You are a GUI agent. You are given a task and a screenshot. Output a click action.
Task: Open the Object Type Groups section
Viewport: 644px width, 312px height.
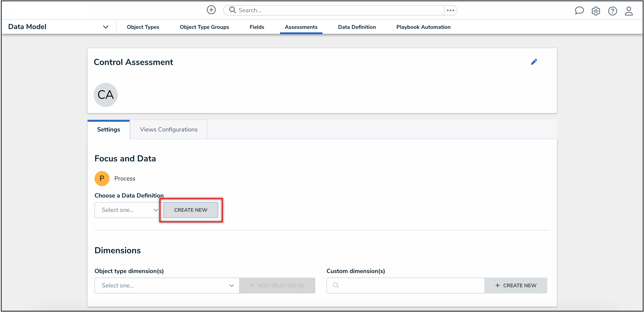(204, 27)
